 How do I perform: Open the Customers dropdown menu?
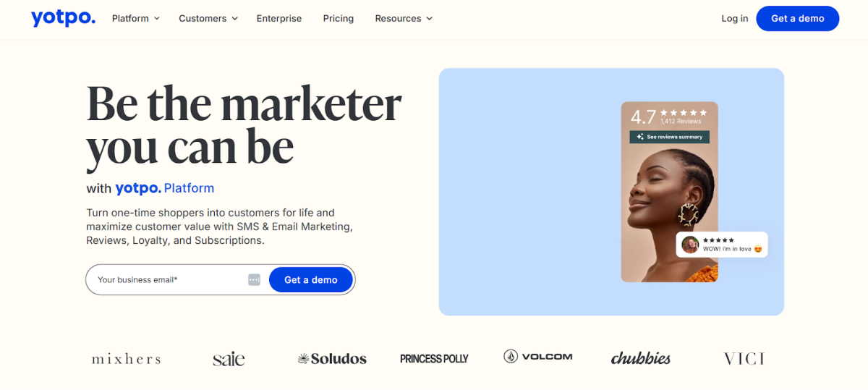[x=208, y=19]
